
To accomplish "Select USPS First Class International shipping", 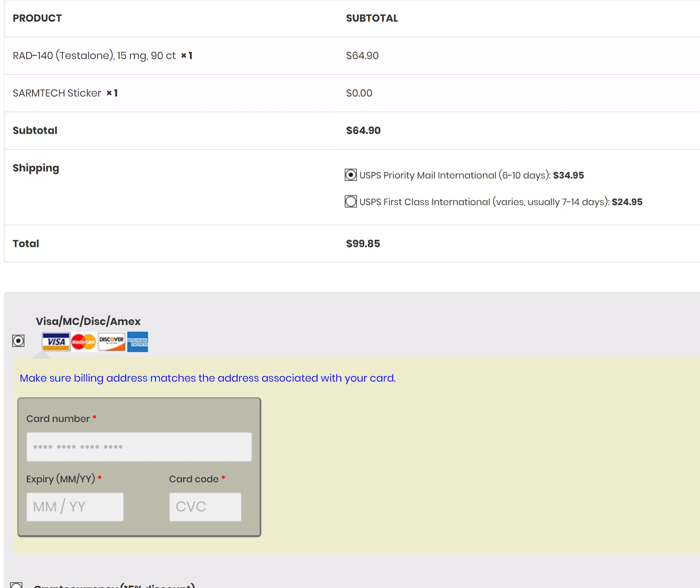I will pos(351,201).
